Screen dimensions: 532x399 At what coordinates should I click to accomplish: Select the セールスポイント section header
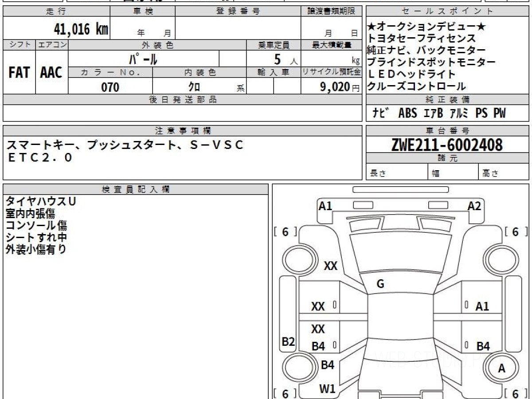click(x=448, y=12)
